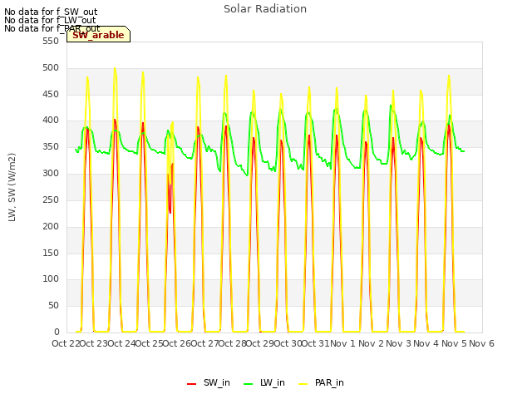Click the 400 y-axis tick label
This screenshot has width=532, height=399.
pos(51,120)
